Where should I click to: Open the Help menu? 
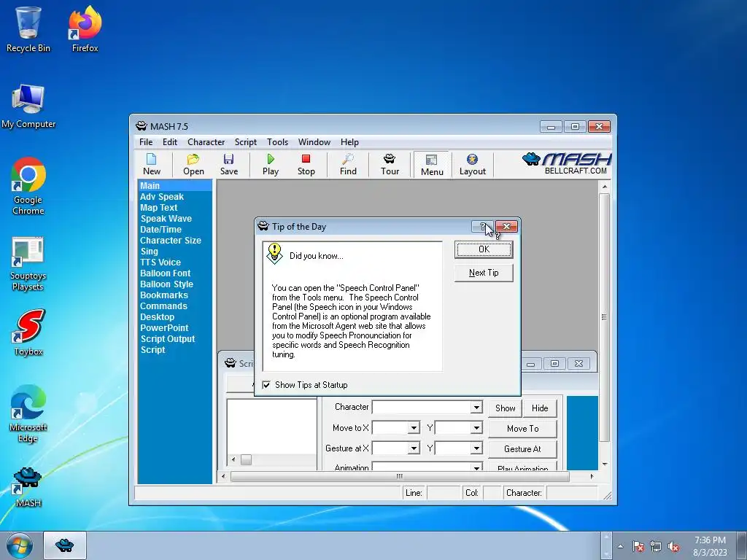[349, 142]
